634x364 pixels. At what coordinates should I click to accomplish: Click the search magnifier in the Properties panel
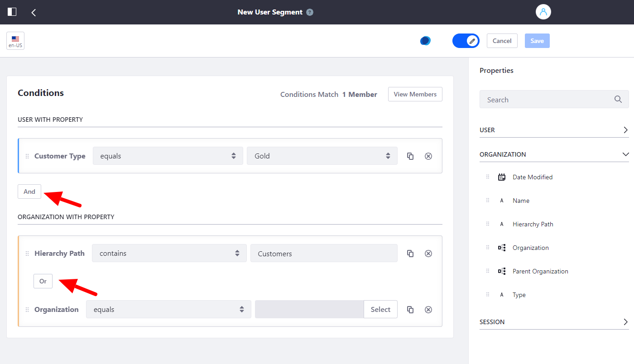click(x=618, y=99)
